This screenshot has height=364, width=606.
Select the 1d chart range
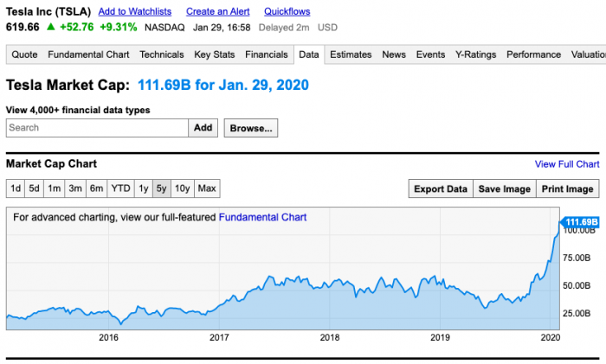16,188
